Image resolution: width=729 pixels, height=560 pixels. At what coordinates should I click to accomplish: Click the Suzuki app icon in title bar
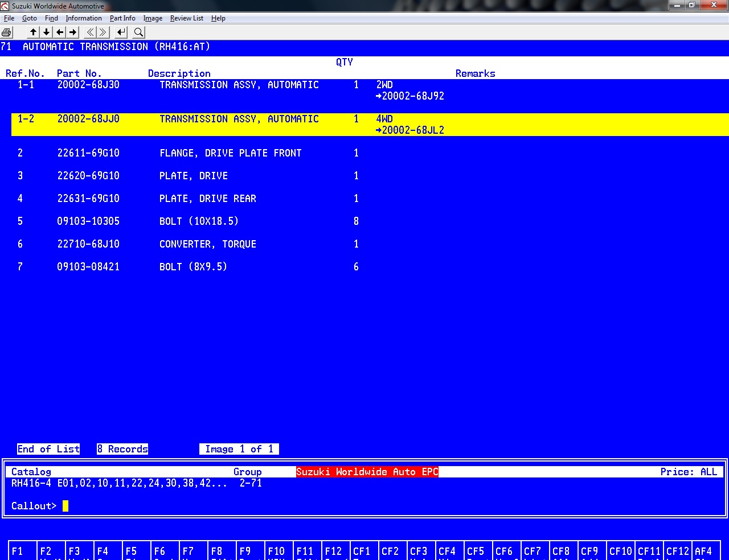coord(5,6)
